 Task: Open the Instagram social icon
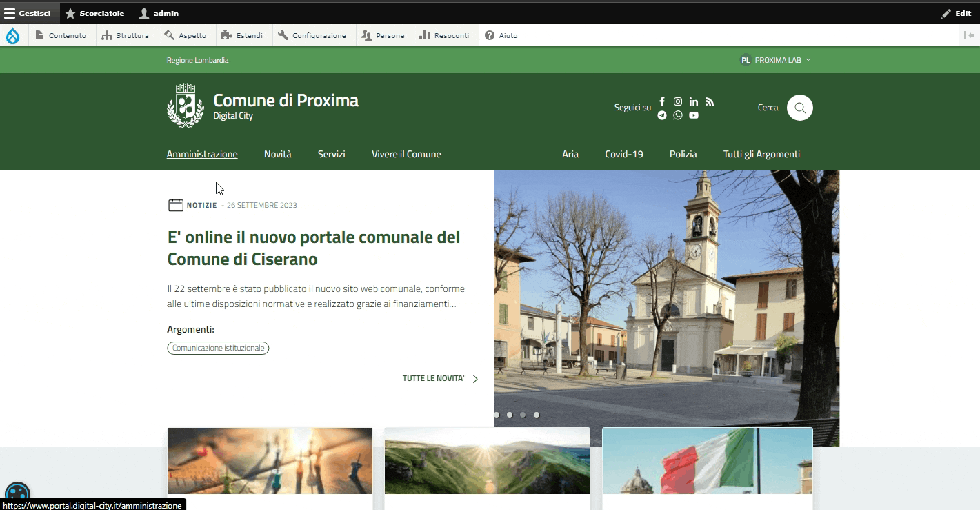point(678,101)
